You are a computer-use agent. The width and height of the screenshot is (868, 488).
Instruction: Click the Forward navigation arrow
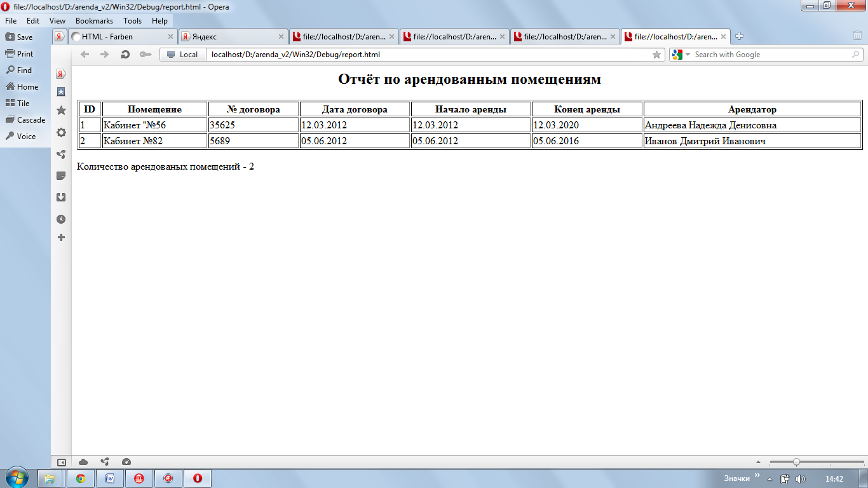[105, 55]
